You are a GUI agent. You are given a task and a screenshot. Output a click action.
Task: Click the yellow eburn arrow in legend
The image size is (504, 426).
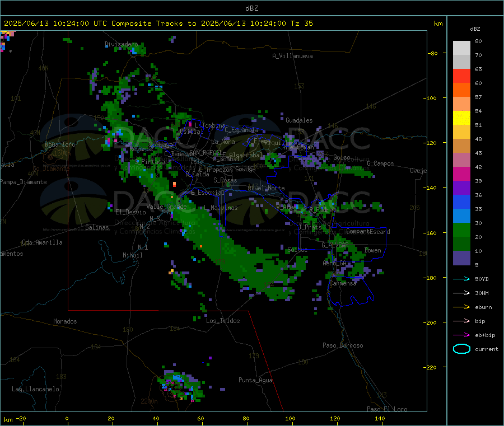(461, 307)
